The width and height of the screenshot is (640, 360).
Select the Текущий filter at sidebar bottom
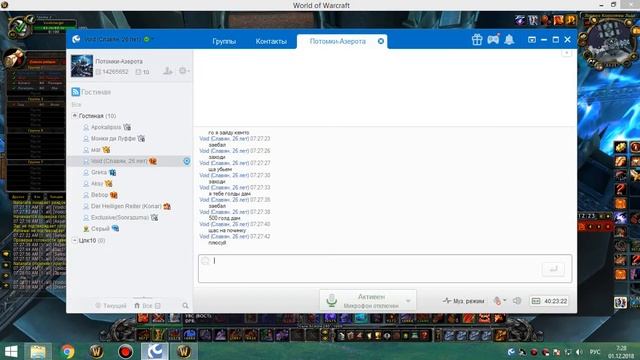[x=111, y=305]
